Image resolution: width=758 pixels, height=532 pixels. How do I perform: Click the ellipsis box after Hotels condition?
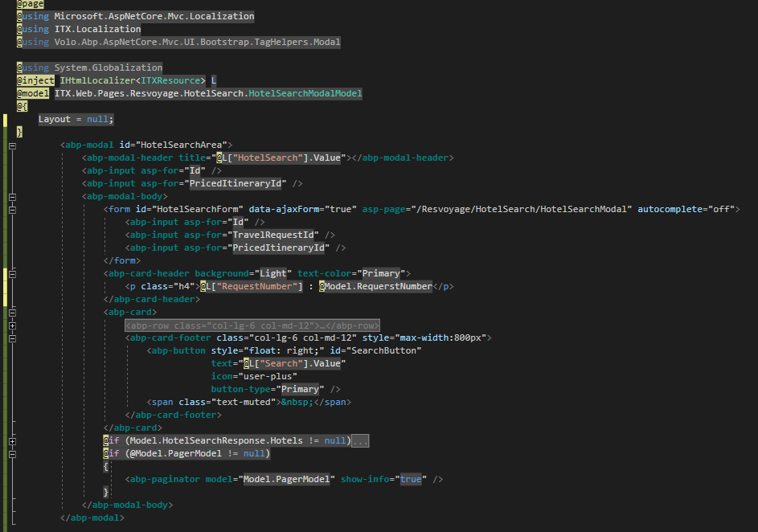pyautogui.click(x=360, y=441)
